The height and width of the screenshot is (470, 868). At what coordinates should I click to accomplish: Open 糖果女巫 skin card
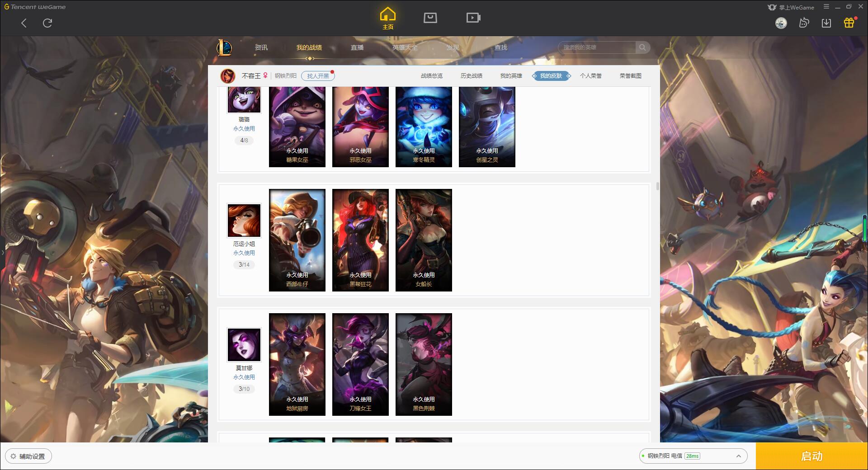[x=297, y=127]
